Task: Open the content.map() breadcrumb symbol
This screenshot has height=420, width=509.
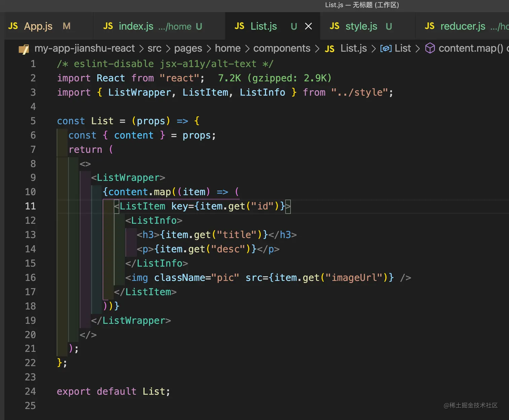Action: [x=471, y=49]
